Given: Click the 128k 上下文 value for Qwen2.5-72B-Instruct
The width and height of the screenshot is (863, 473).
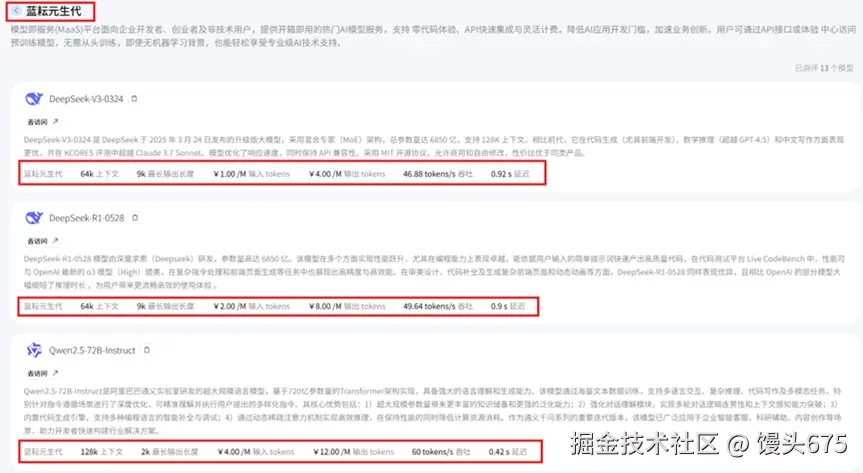Looking at the screenshot, I should tap(102, 452).
